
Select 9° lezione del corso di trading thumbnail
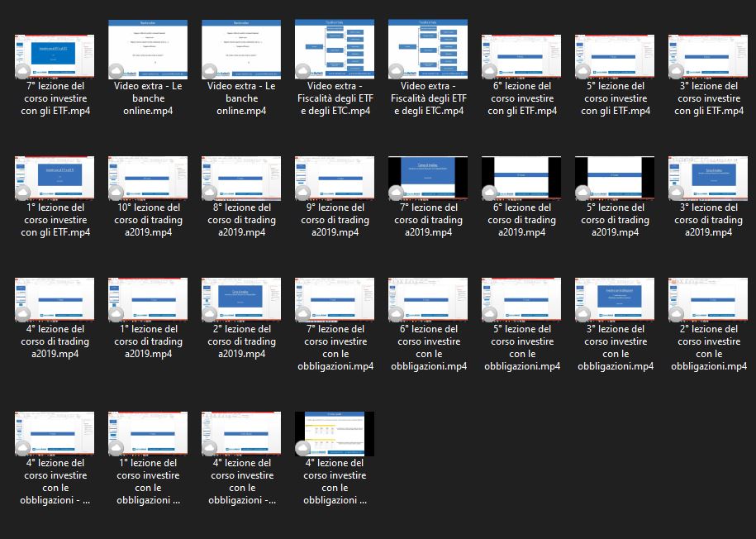pyautogui.click(x=335, y=179)
